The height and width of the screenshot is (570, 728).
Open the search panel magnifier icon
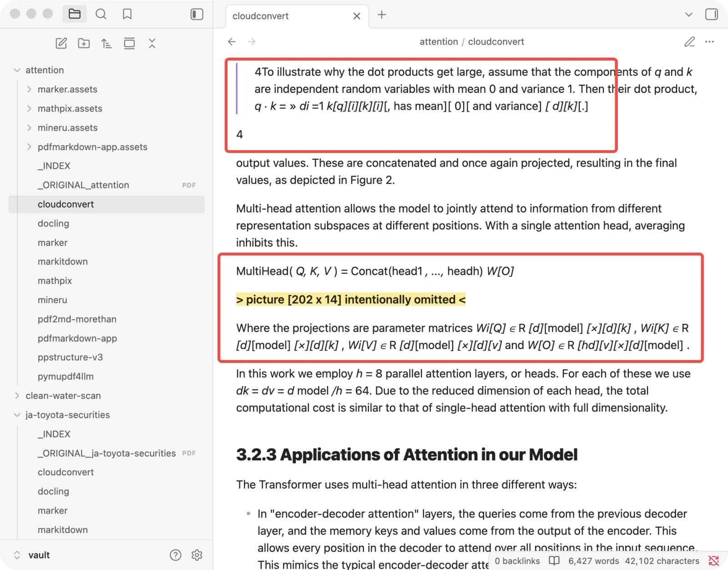point(101,14)
